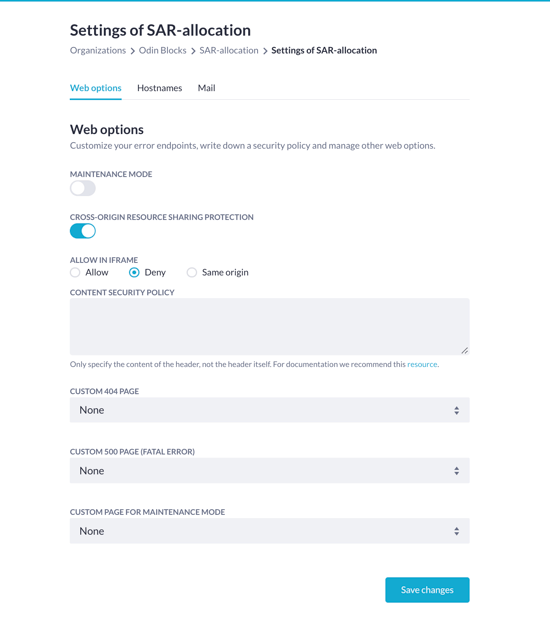Click the Custom 500 Page selector arrows

[457, 471]
